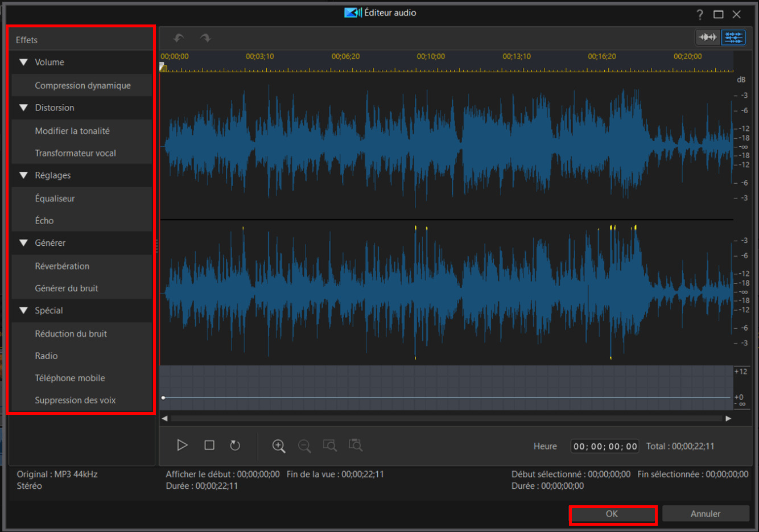This screenshot has width=759, height=532.
Task: Choose Transformateur vocal effect
Action: (82, 153)
